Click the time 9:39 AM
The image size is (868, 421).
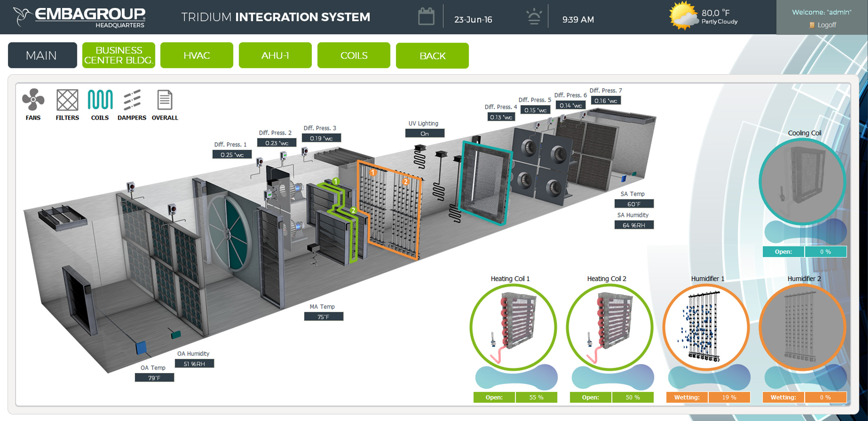pos(578,20)
